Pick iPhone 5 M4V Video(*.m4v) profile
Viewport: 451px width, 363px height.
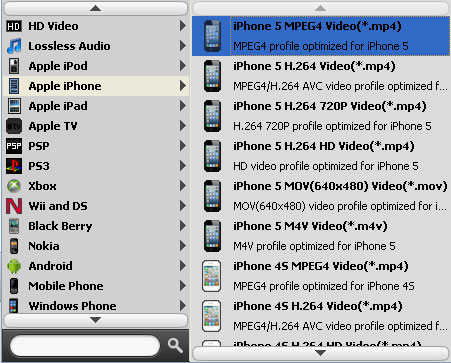[321, 236]
